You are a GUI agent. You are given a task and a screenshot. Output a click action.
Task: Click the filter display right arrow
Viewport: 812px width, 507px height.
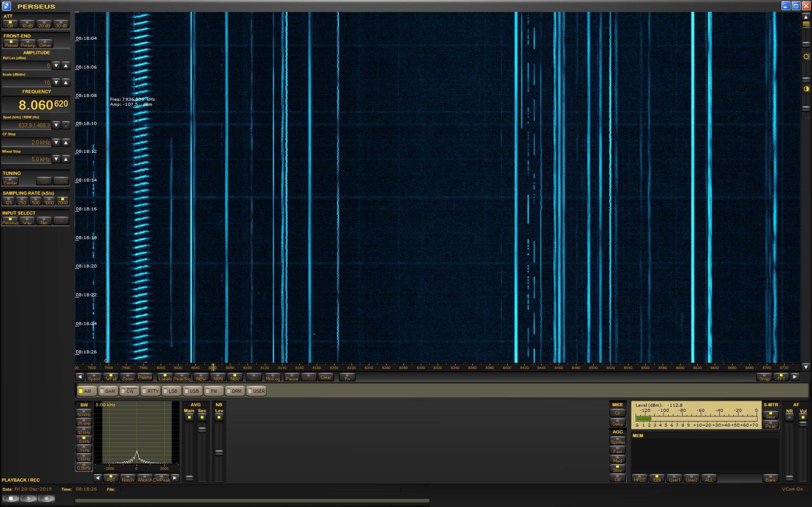[175, 478]
